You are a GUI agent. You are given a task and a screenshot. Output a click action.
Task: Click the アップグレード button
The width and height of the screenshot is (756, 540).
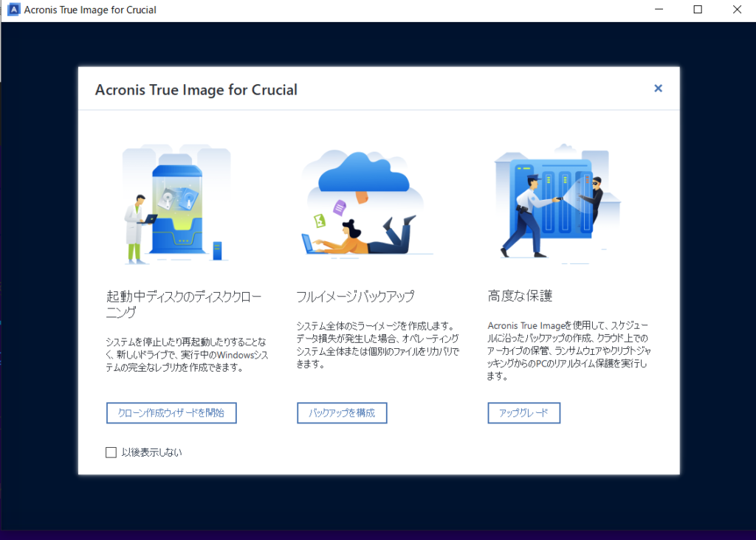point(523,413)
